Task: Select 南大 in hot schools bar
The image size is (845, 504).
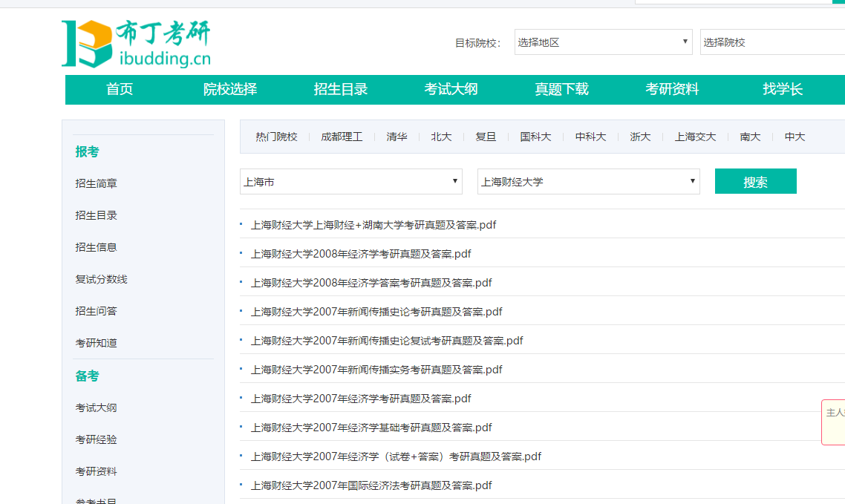Action: tap(750, 137)
